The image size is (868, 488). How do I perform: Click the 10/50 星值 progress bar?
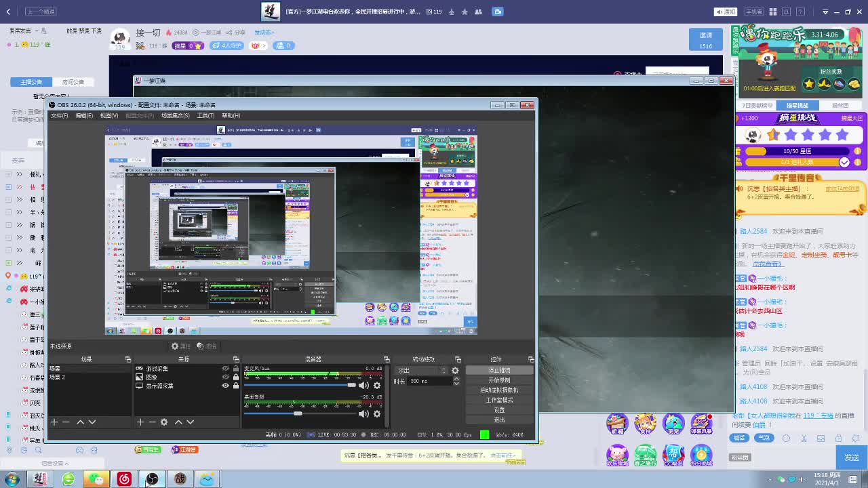pyautogui.click(x=798, y=151)
